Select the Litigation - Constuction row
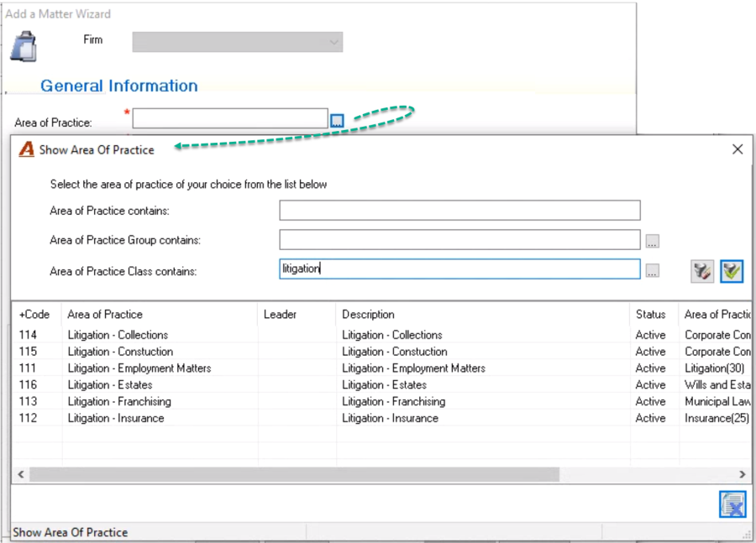The image size is (756, 543). point(381,352)
